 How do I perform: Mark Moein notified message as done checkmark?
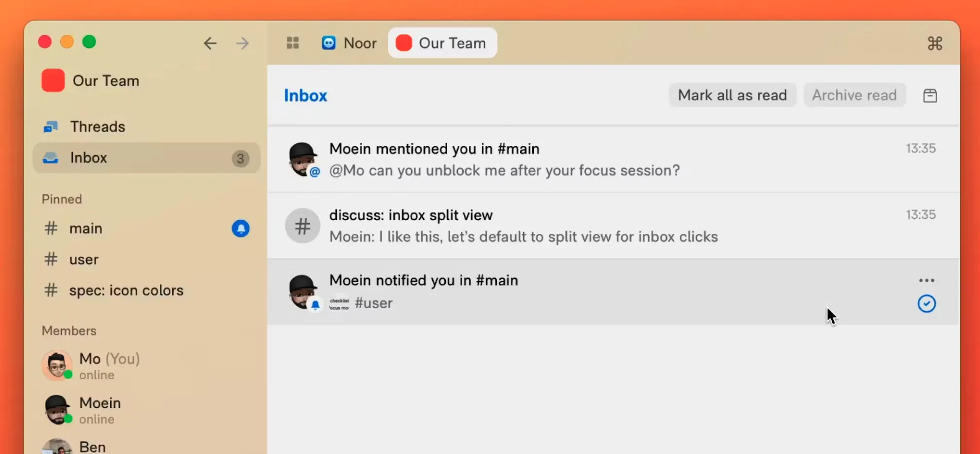coord(926,304)
